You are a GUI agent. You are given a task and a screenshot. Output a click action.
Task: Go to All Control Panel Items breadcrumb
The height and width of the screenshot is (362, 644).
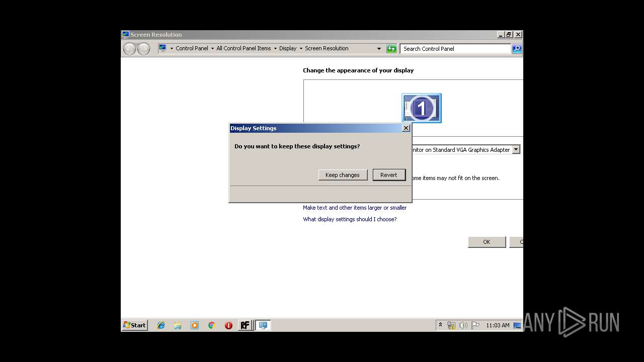244,49
